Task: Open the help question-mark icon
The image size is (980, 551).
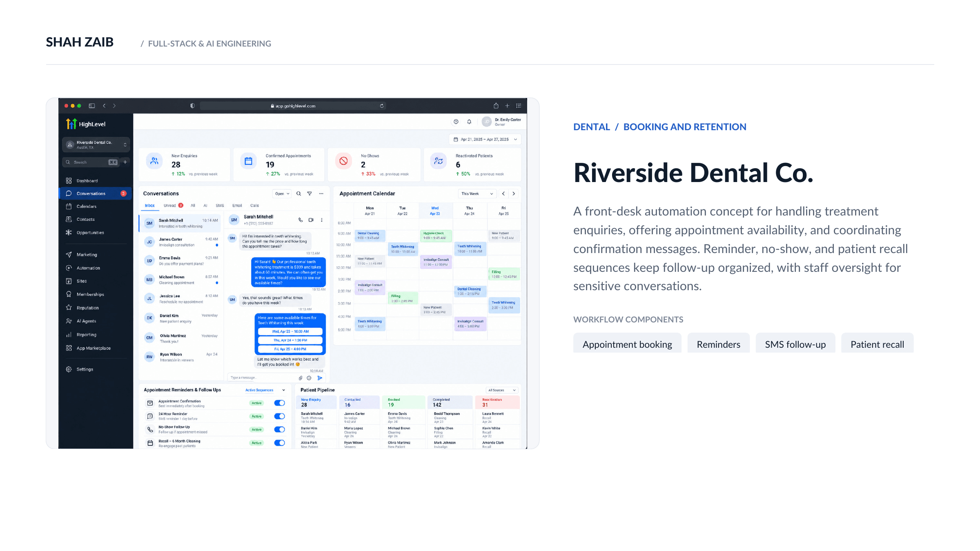Action: click(x=456, y=122)
